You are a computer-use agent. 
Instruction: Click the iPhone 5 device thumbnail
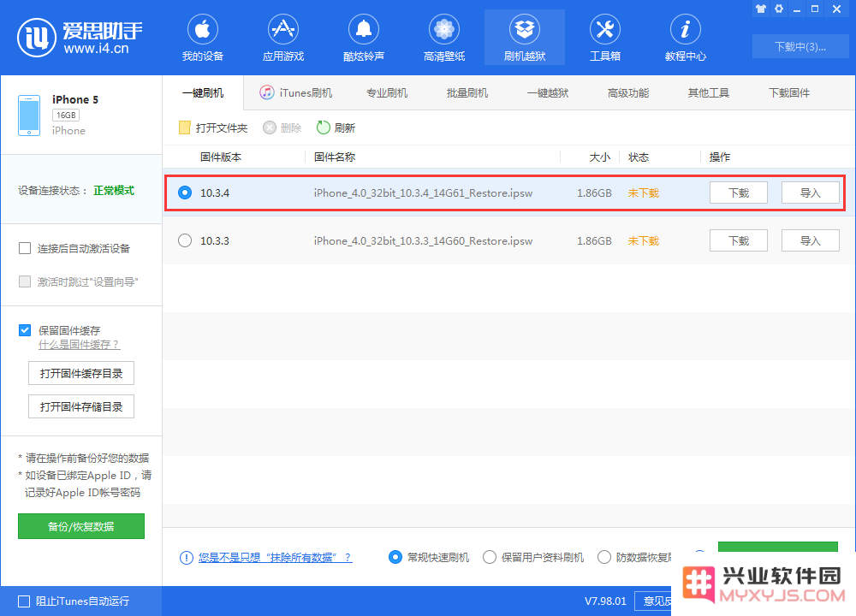tap(29, 115)
